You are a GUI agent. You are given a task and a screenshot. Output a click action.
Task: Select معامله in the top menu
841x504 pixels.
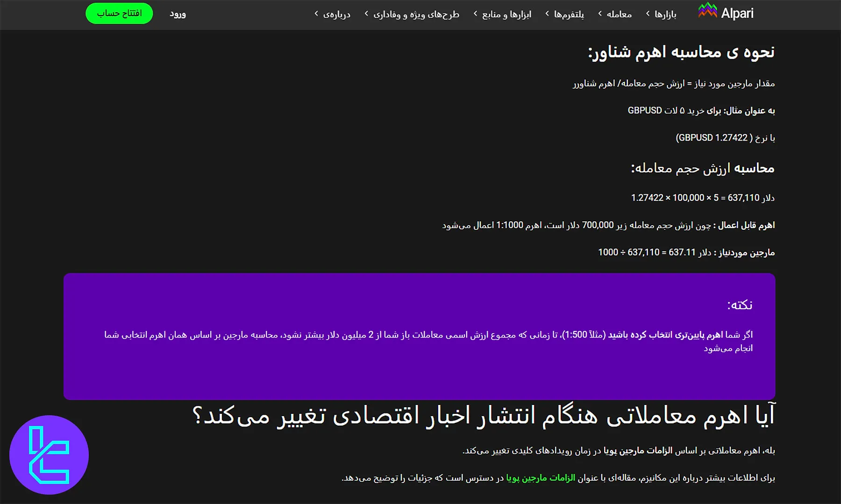[620, 14]
